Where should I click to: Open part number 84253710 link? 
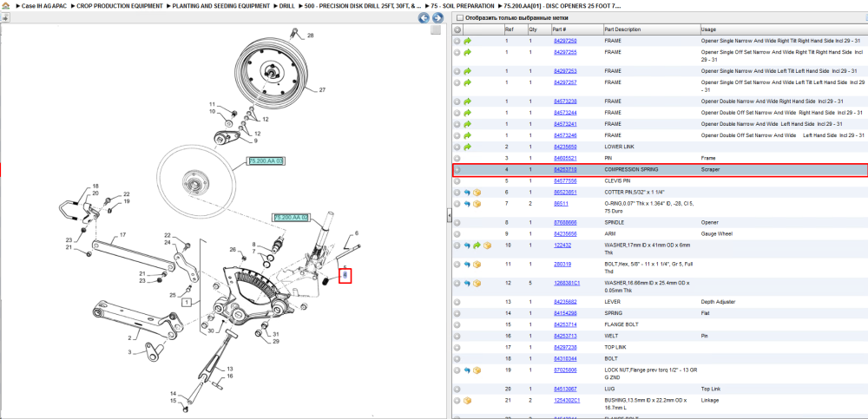(565, 169)
